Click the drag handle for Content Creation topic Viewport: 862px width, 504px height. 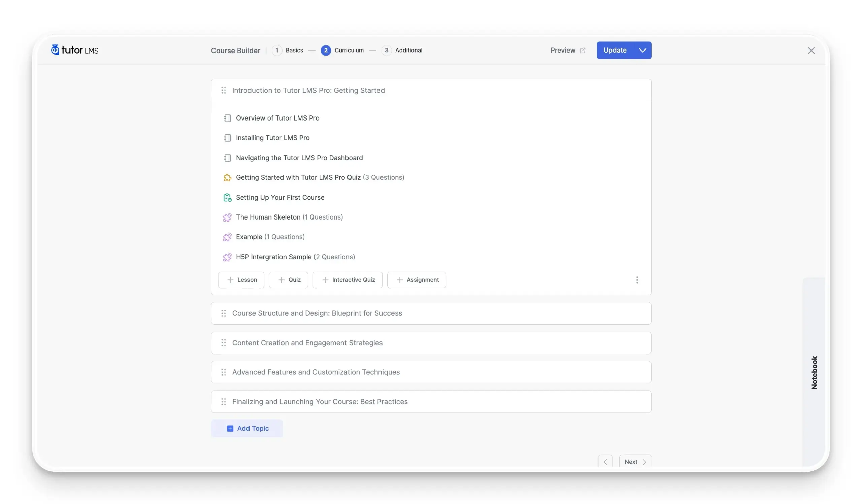223,343
